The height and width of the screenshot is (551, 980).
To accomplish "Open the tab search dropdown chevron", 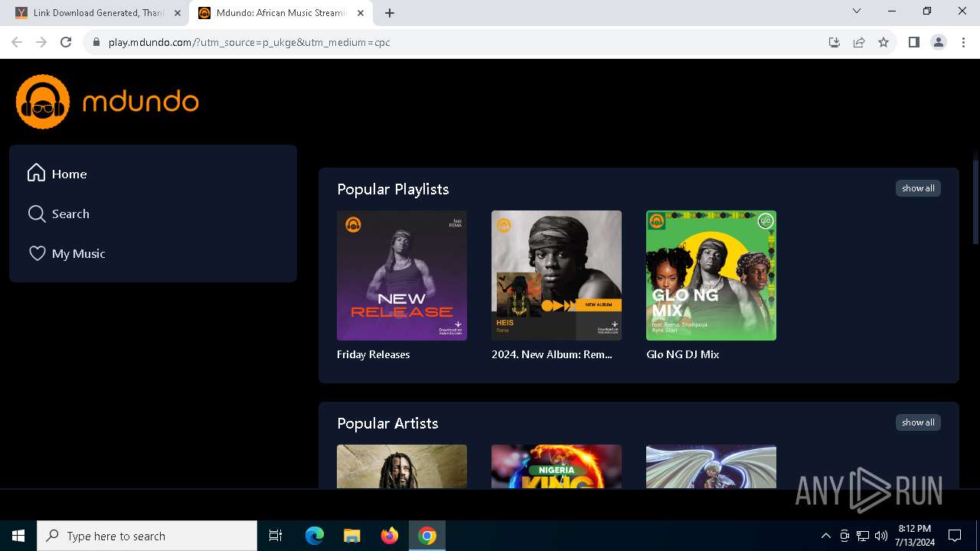I will pos(857,11).
